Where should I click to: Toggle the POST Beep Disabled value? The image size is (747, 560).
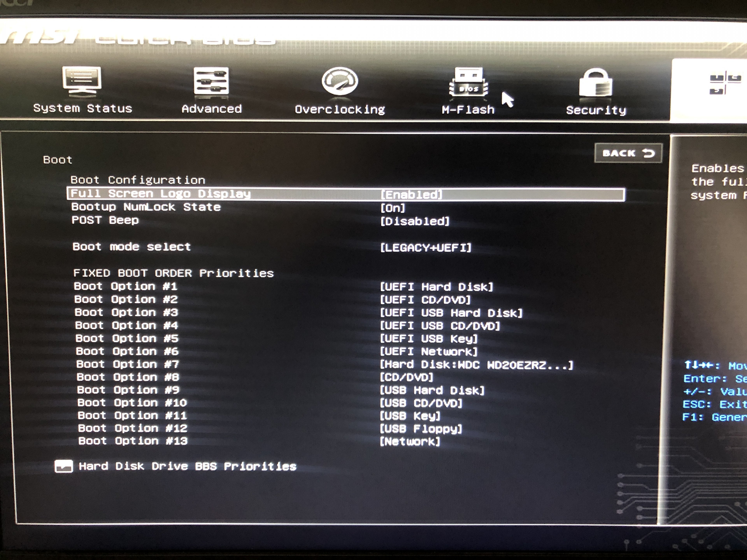[415, 221]
